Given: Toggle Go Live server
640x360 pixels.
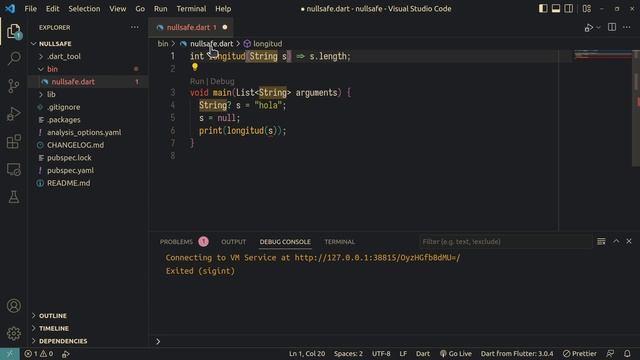Looking at the screenshot, I should click(456, 354).
